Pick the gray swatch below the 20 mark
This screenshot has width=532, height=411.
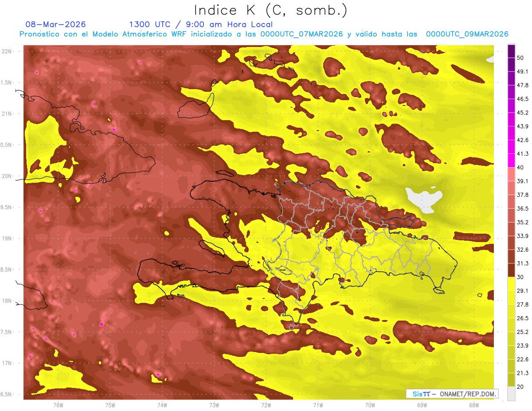511,394
